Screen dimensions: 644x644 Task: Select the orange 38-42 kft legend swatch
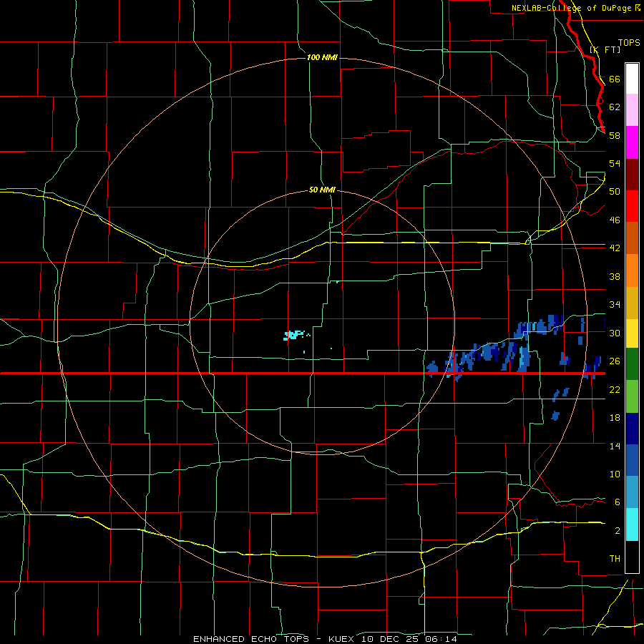pyautogui.click(x=632, y=270)
